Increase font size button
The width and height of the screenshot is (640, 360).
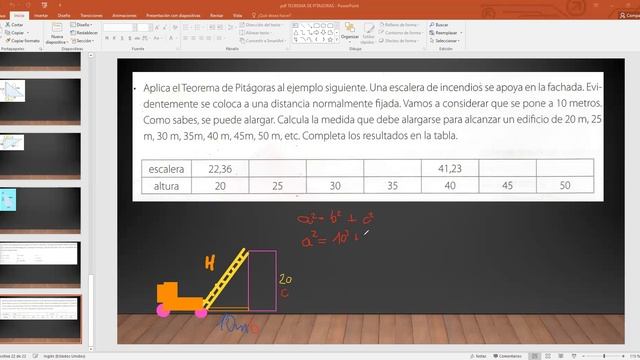pos(157,27)
